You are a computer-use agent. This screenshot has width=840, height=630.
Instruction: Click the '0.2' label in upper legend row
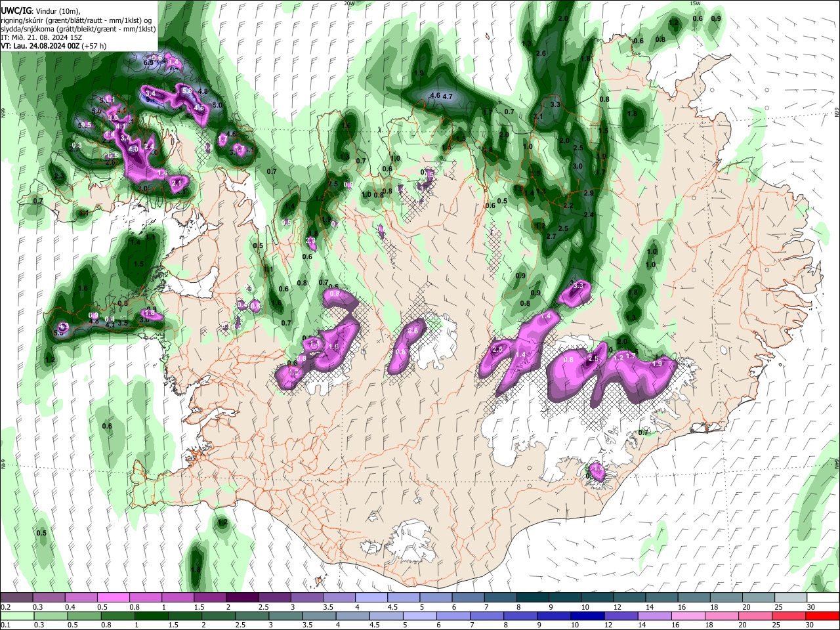[x=5, y=607]
